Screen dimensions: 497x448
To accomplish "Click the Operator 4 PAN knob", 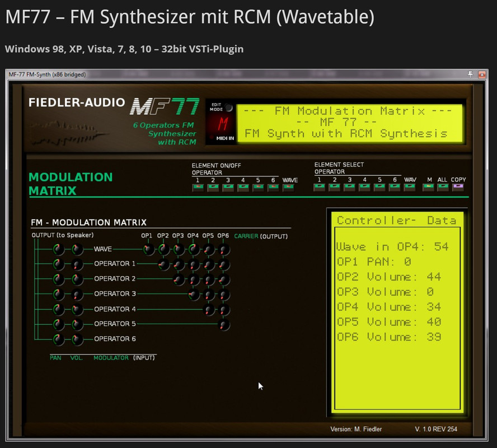I will [58, 310].
